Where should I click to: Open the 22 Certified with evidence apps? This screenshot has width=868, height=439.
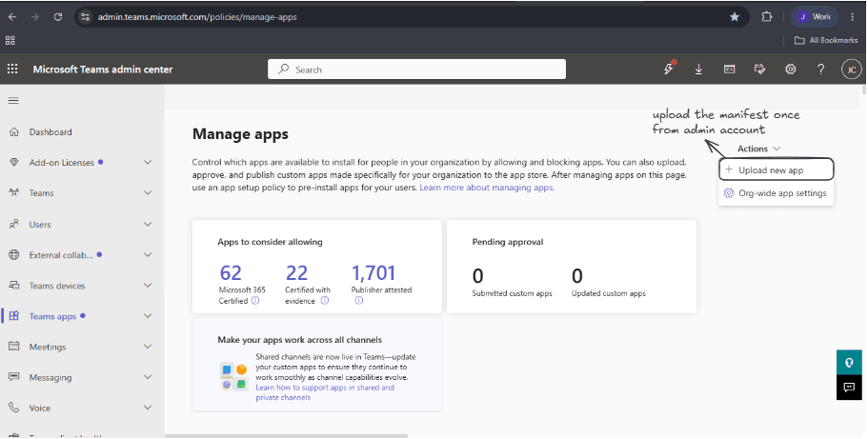pos(296,273)
